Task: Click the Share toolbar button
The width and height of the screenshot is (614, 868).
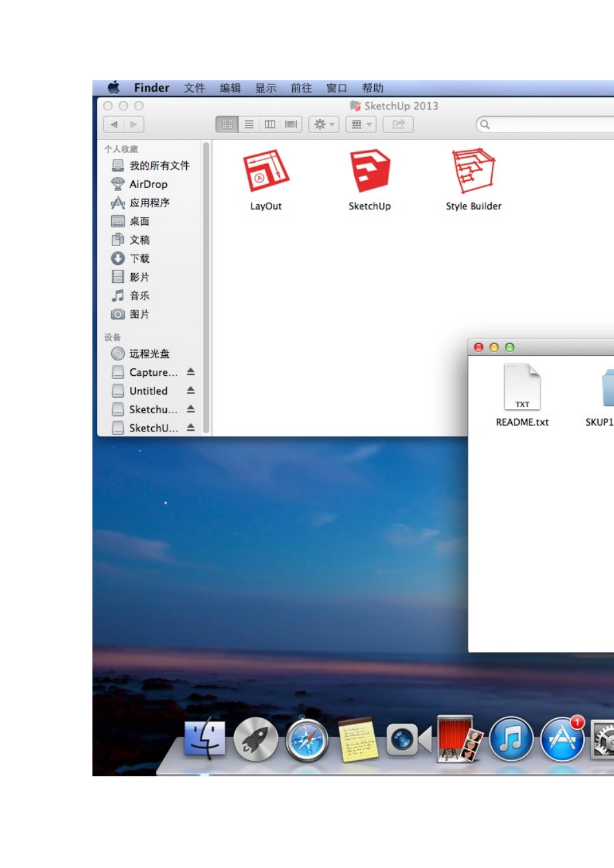Action: pyautogui.click(x=398, y=125)
